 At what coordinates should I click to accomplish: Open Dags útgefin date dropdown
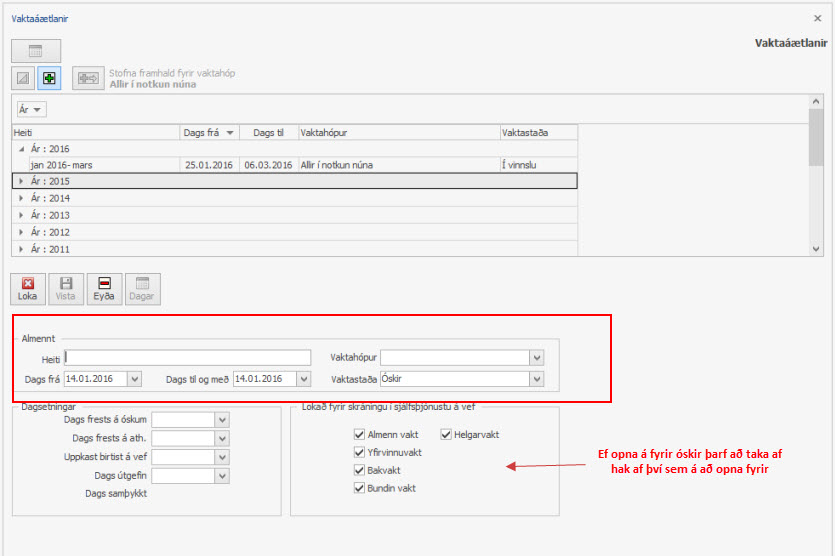[x=223, y=476]
